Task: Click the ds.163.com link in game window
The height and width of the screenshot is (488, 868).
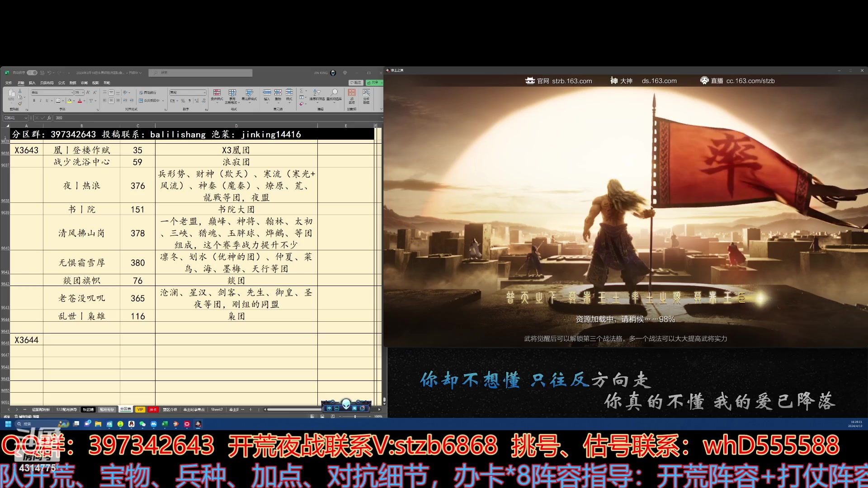Action: tap(659, 81)
